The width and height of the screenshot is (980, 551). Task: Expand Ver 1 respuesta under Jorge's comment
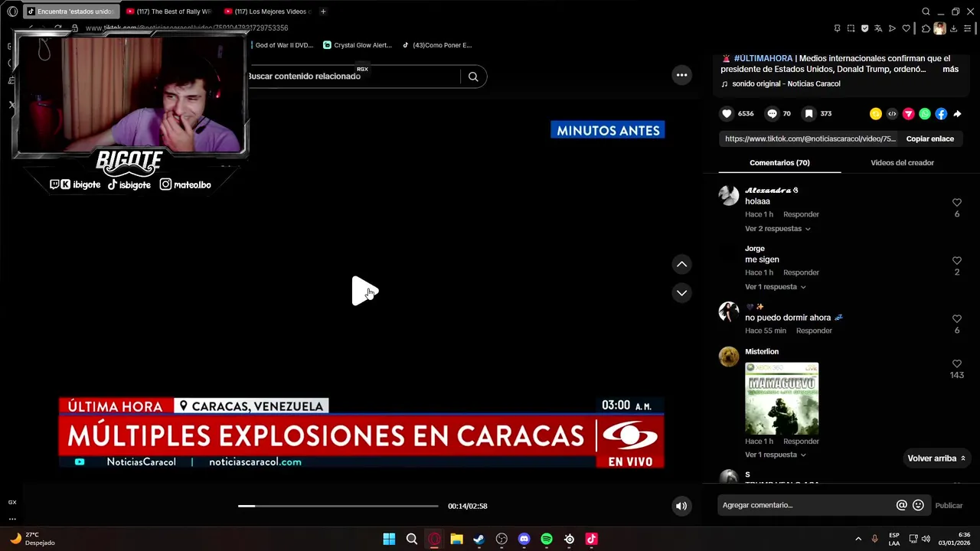[775, 287]
